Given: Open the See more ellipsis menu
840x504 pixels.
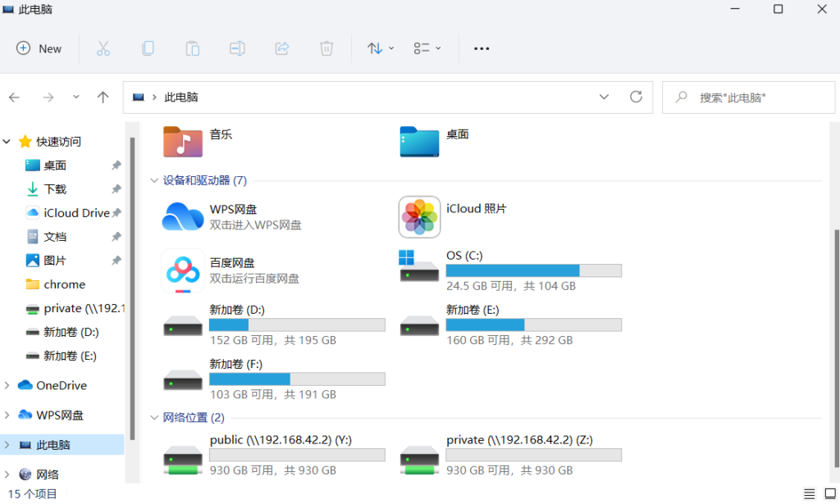Looking at the screenshot, I should pyautogui.click(x=482, y=48).
